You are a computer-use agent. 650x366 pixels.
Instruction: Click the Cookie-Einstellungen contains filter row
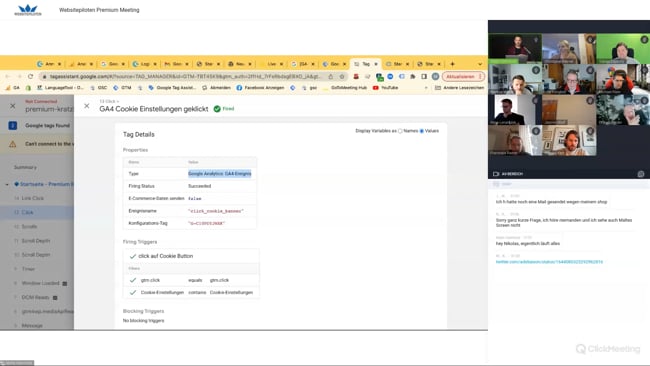(191, 292)
